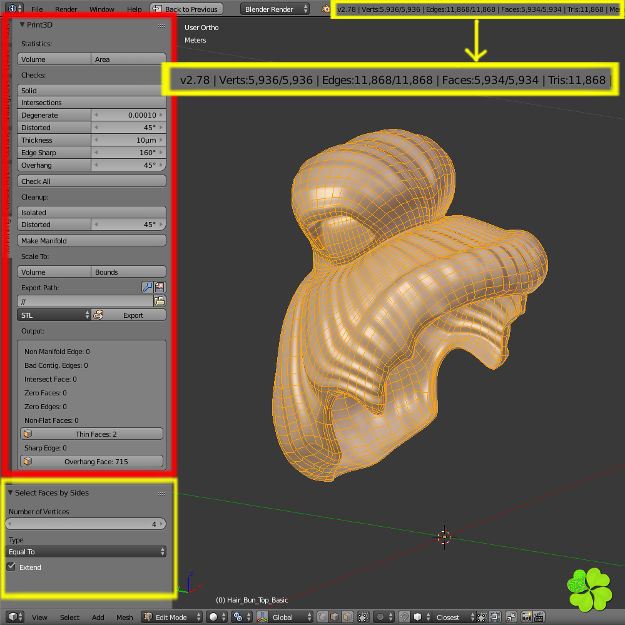Screen dimensions: 625x625
Task: Click the wrench icon beside Export Path
Action: [x=147, y=287]
